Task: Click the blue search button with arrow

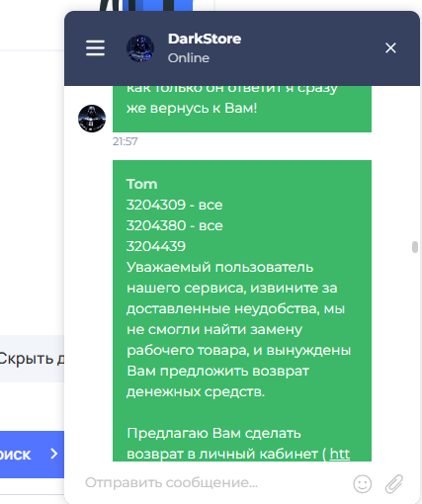Action: (32, 455)
